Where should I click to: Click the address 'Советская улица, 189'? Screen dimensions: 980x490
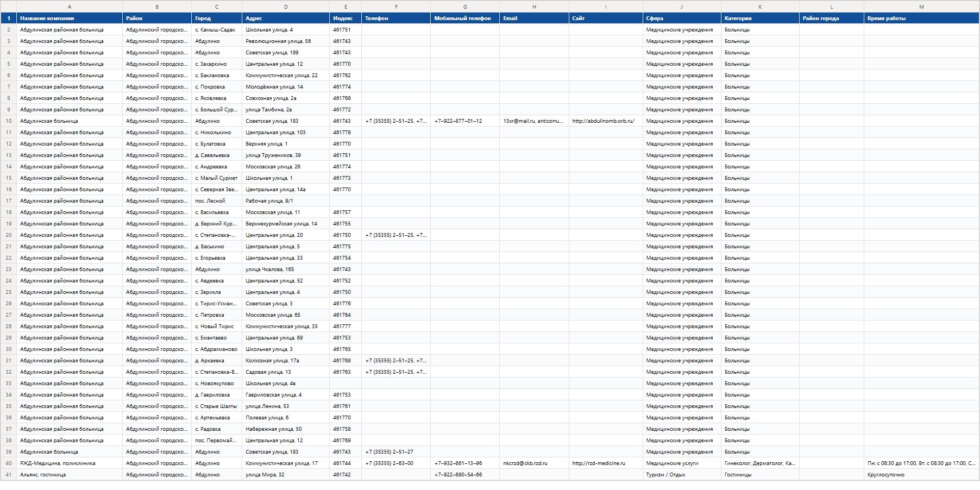[x=286, y=53]
